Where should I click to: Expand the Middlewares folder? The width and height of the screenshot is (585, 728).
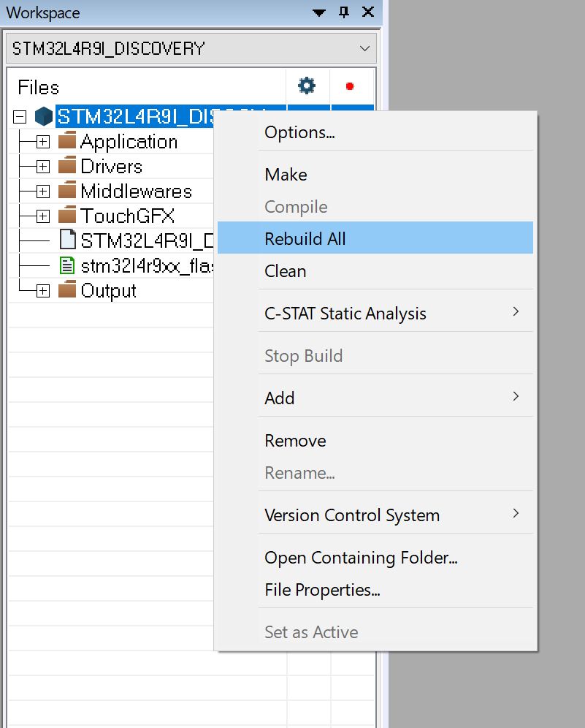pyautogui.click(x=42, y=192)
